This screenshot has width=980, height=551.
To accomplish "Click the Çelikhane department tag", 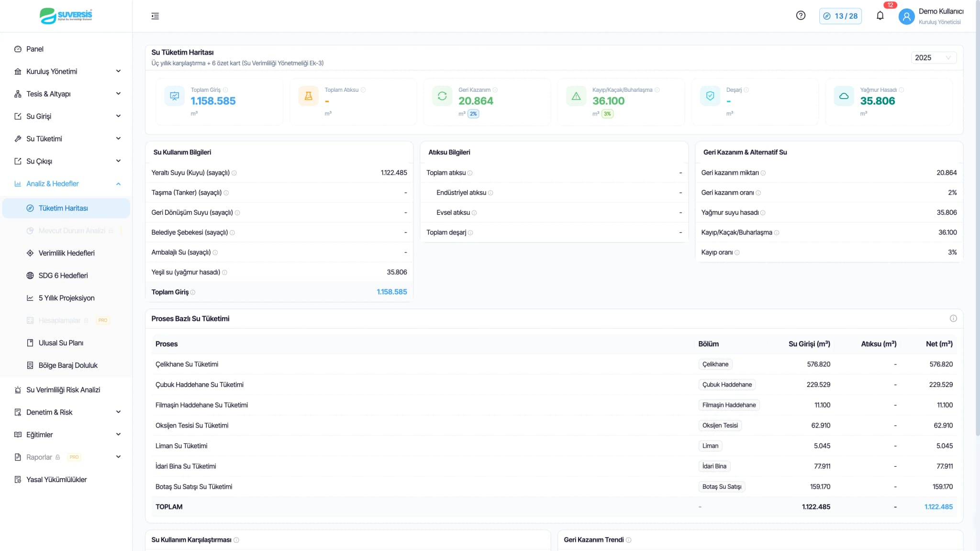I will click(715, 364).
